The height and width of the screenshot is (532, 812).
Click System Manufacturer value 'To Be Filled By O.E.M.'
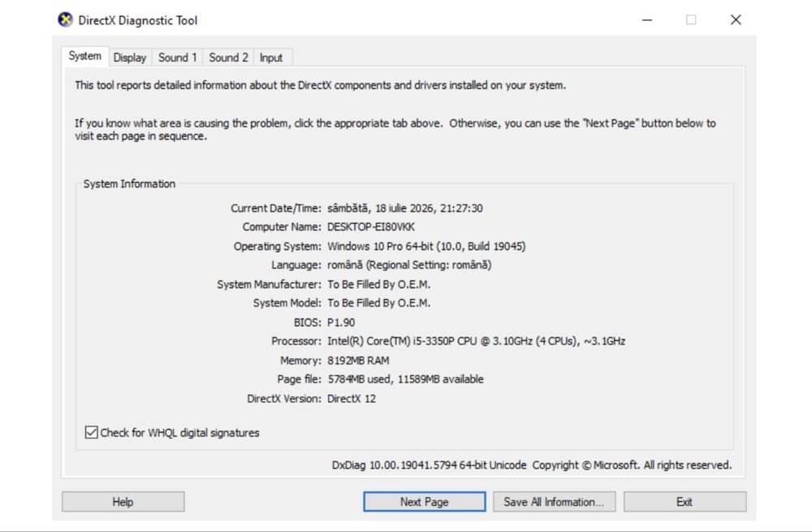378,284
